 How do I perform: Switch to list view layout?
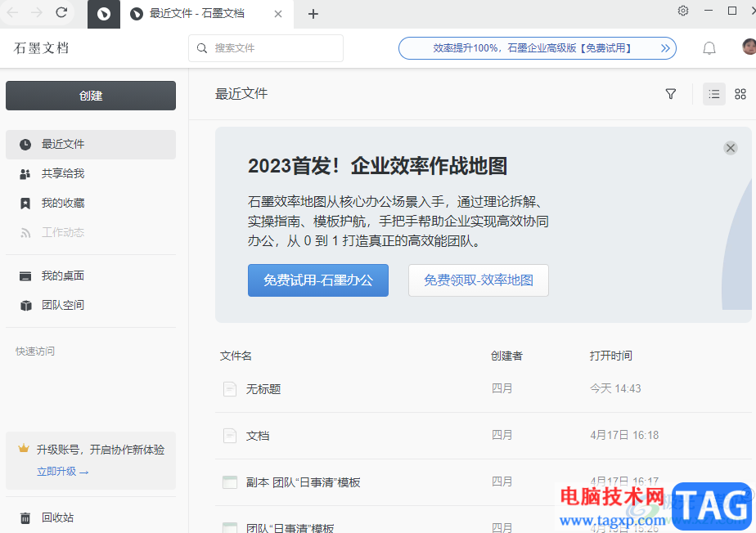tap(714, 94)
